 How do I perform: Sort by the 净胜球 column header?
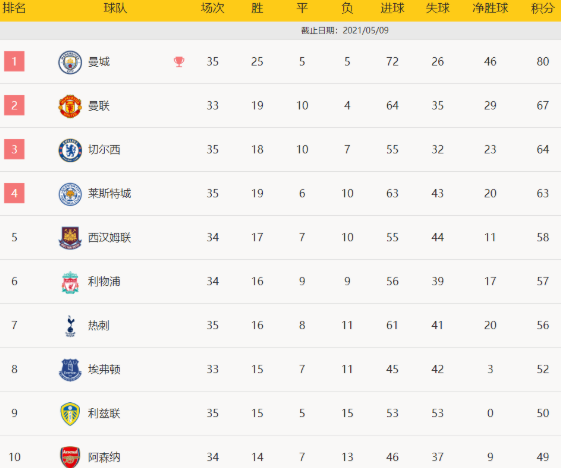tap(490, 8)
